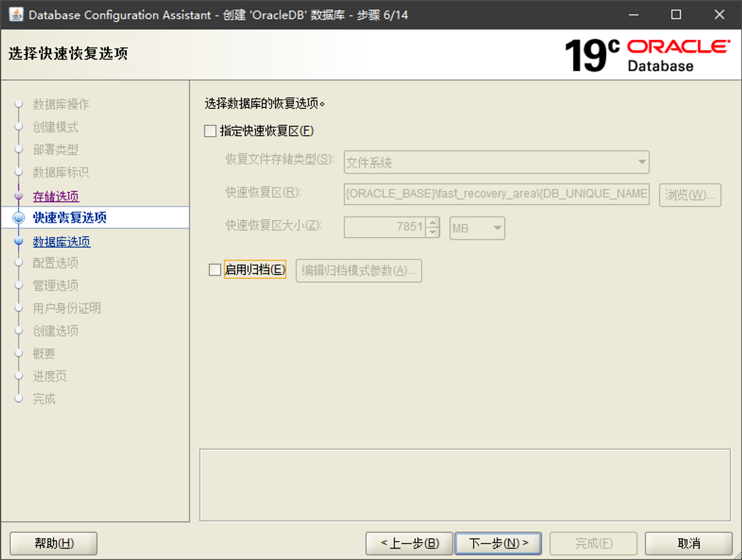Click the 数据库选项 step bullet marker
Viewport: 742px width, 560px height.
(x=19, y=241)
